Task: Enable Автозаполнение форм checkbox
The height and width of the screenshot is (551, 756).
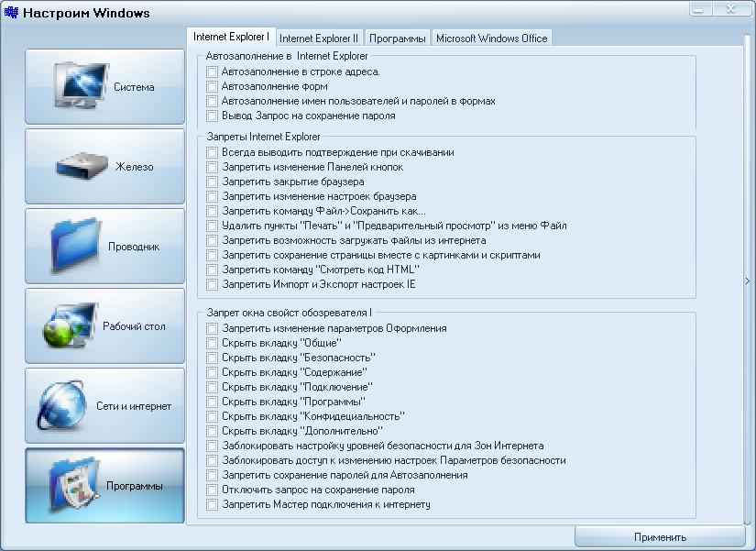Action: coord(212,86)
